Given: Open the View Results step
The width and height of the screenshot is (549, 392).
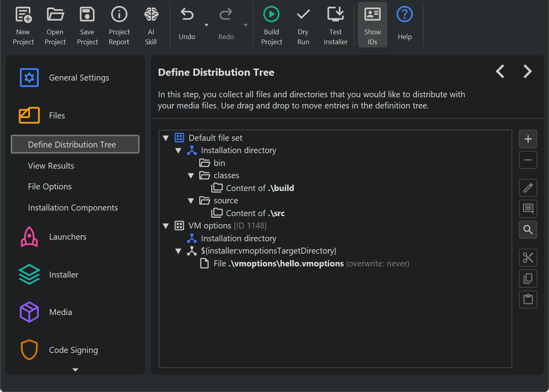Looking at the screenshot, I should pyautogui.click(x=51, y=166).
